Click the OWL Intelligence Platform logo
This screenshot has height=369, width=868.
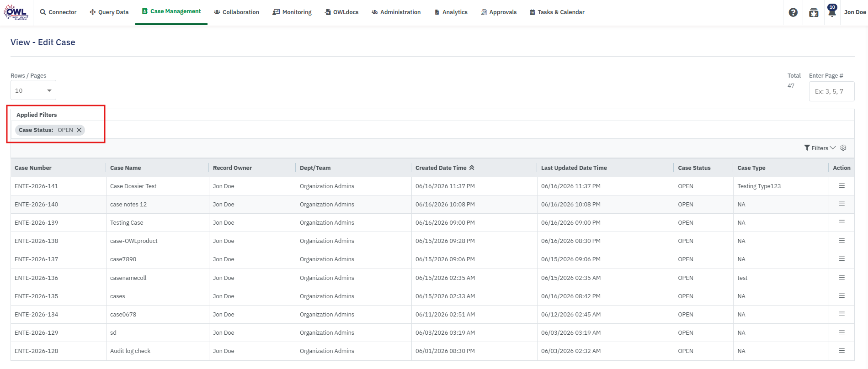[x=16, y=12]
